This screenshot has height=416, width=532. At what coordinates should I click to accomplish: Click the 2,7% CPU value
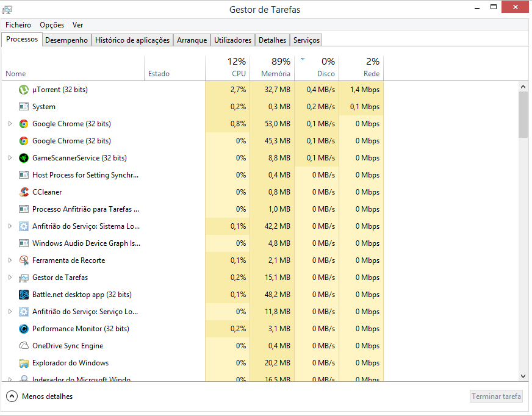[x=238, y=90]
